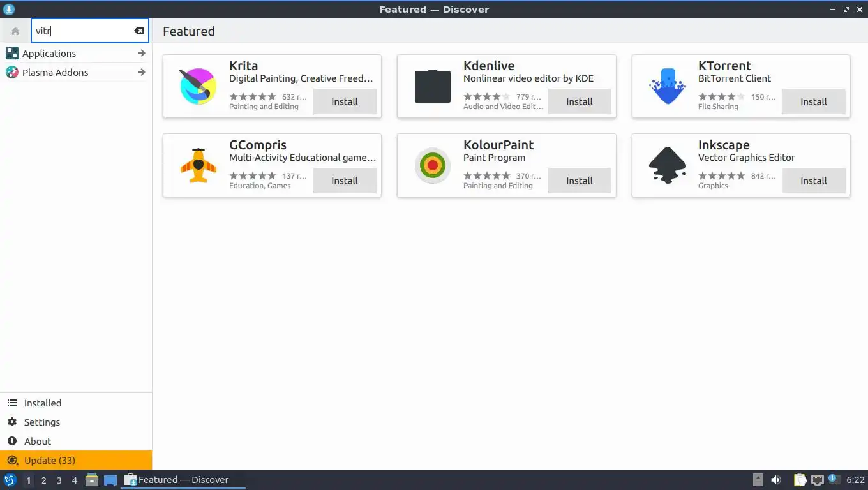Click the Discover titlebar app icon

coord(9,9)
